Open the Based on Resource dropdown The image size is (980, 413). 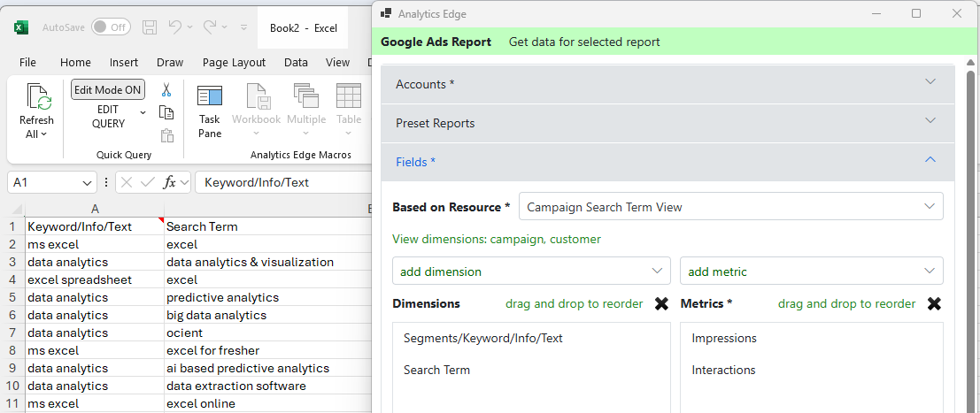tap(730, 207)
